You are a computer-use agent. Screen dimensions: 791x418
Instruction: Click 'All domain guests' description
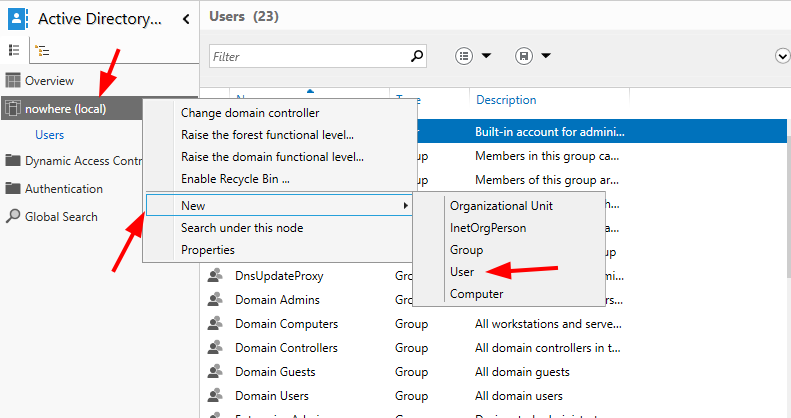pyautogui.click(x=522, y=372)
